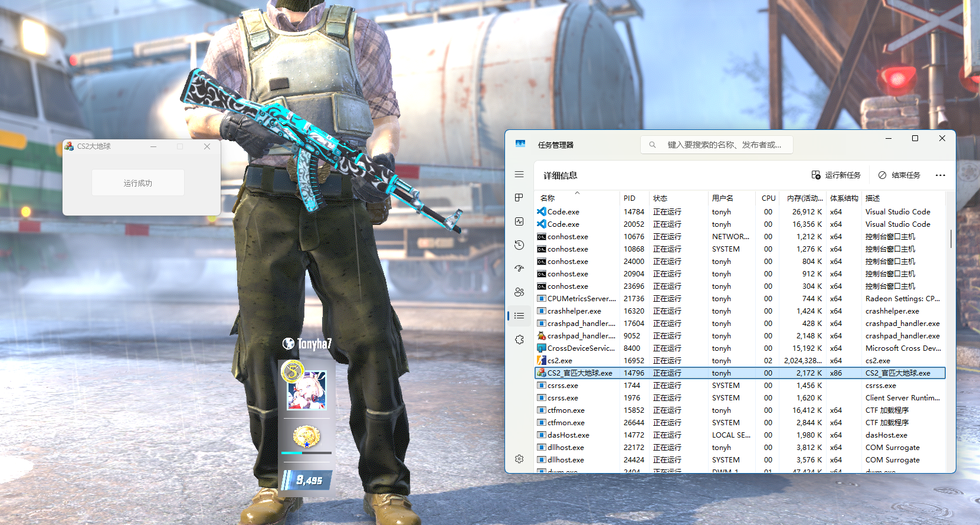Sort by the PID column header

pos(633,198)
